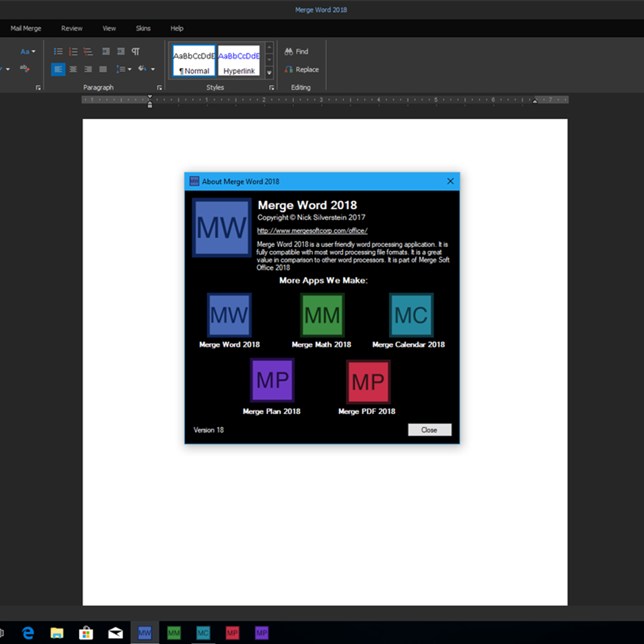
Task: Apply numbered list formatting
Action: tap(73, 52)
